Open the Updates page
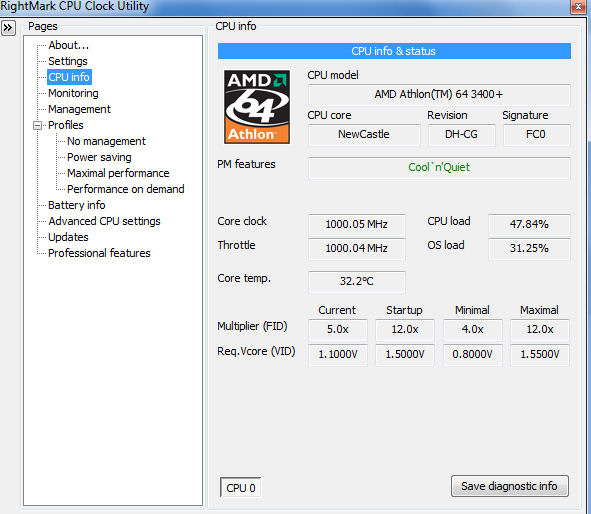Viewport: 591px width, 514px height. pos(68,237)
